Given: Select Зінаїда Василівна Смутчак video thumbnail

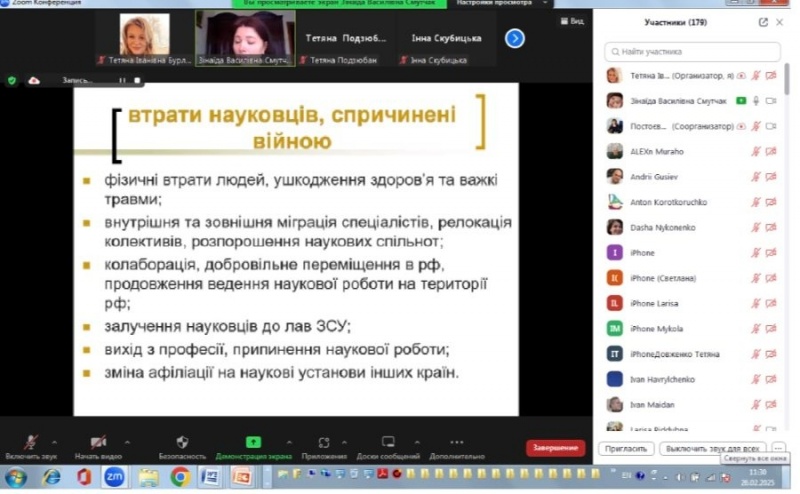Looking at the screenshot, I should [245, 39].
